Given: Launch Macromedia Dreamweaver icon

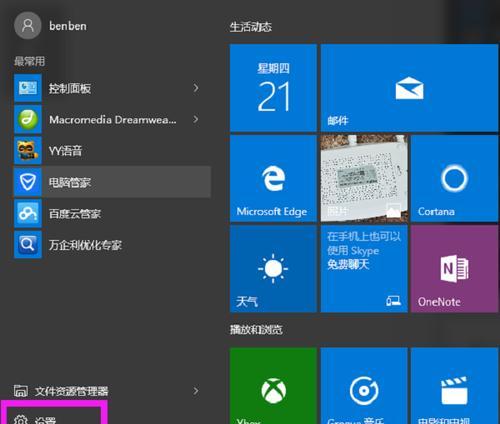Looking at the screenshot, I should [28, 119].
